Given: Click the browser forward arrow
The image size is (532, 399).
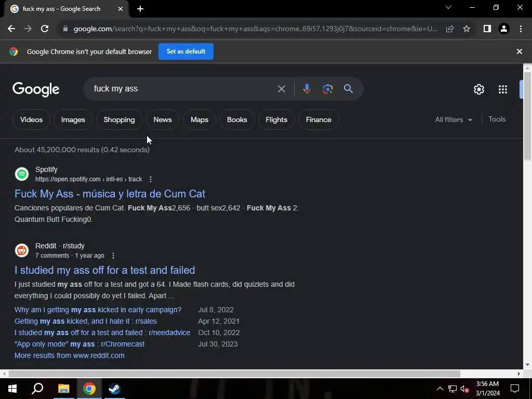Looking at the screenshot, I should coord(28,29).
